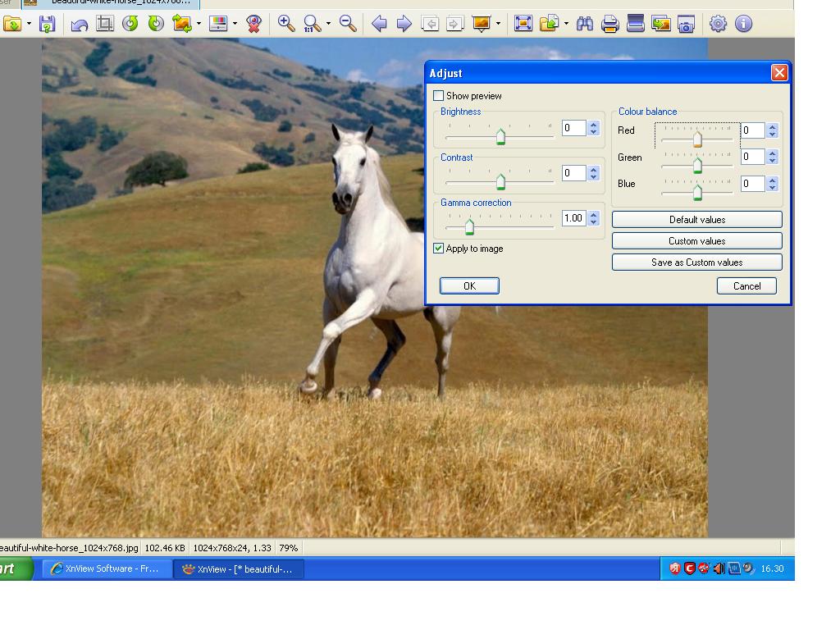Click the Save As floppy icon

pos(47,24)
